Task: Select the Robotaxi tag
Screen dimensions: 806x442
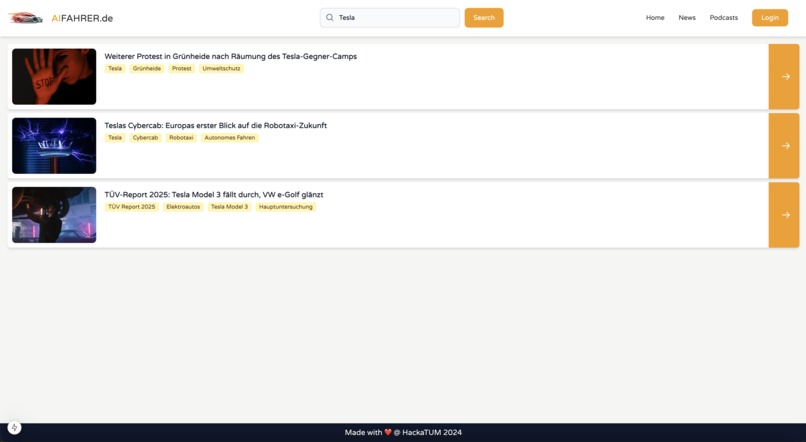Action: click(x=181, y=138)
